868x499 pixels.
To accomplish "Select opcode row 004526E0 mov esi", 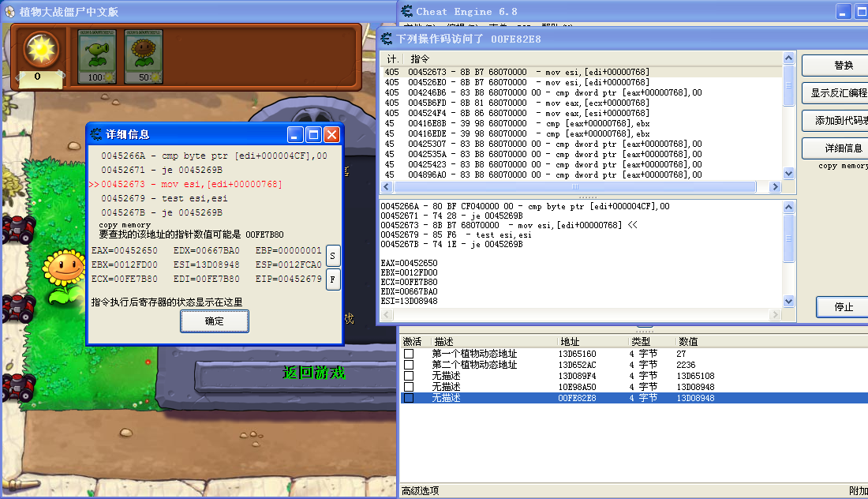I will (x=582, y=82).
